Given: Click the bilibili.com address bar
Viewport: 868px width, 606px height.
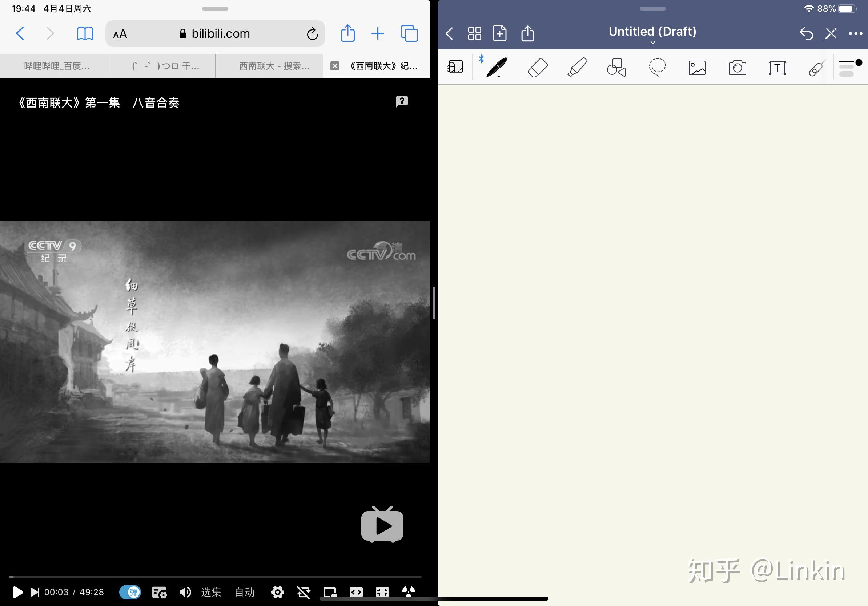Looking at the screenshot, I should click(215, 34).
